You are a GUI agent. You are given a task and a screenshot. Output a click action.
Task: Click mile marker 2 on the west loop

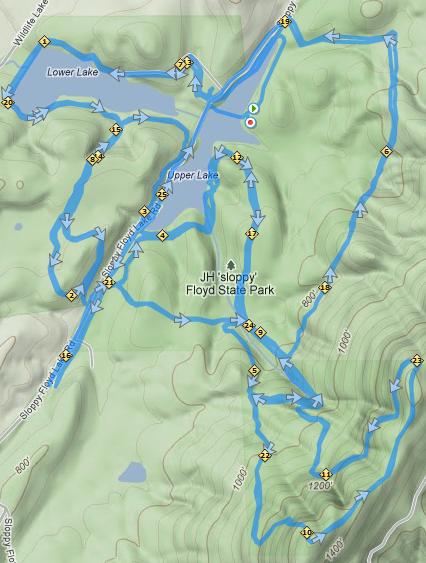(71, 296)
